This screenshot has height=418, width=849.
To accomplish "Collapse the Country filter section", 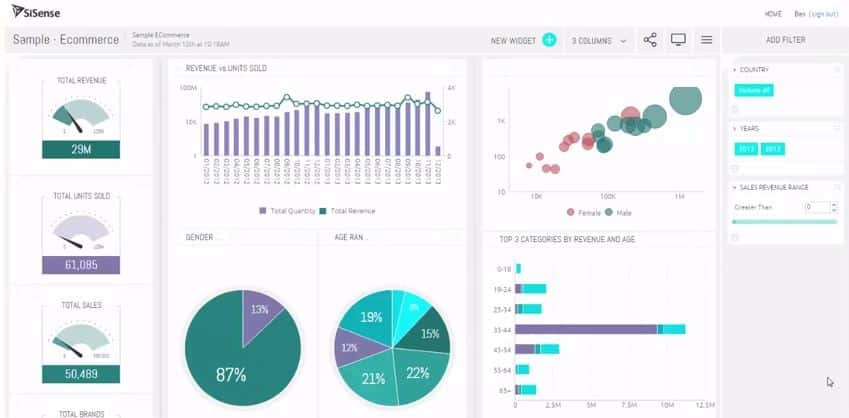I will point(735,70).
